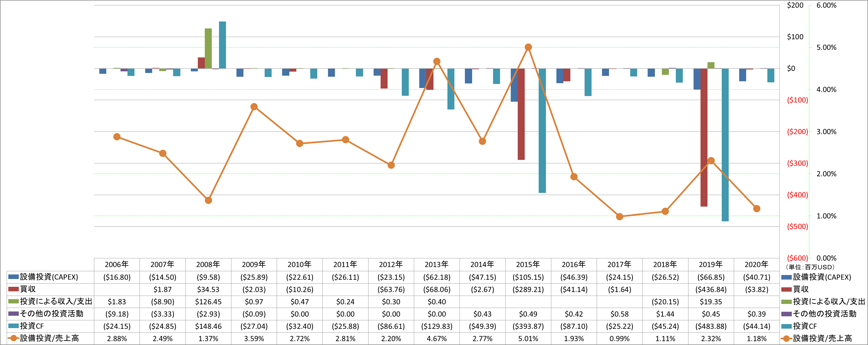Screen dimensions: 868x345
Task: Select the 2020 ratio cell 1.18%
Action: point(756,339)
